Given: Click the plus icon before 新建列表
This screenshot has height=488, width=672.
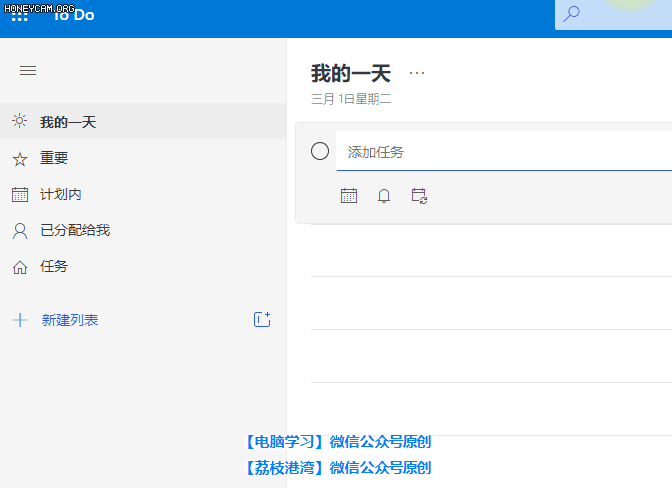Looking at the screenshot, I should click(x=20, y=320).
